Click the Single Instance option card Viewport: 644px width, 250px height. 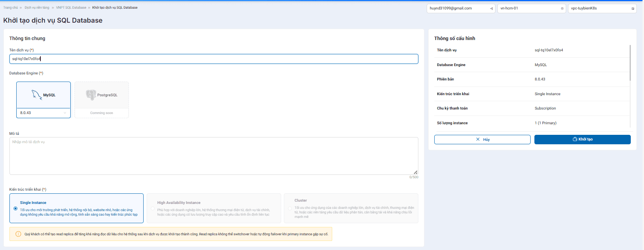pyautogui.click(x=76, y=208)
